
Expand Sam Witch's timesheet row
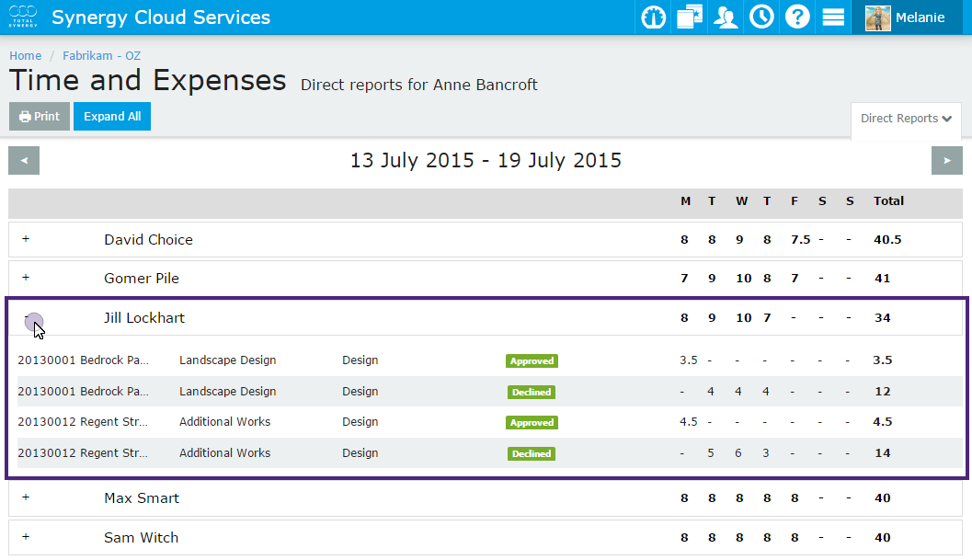click(26, 537)
